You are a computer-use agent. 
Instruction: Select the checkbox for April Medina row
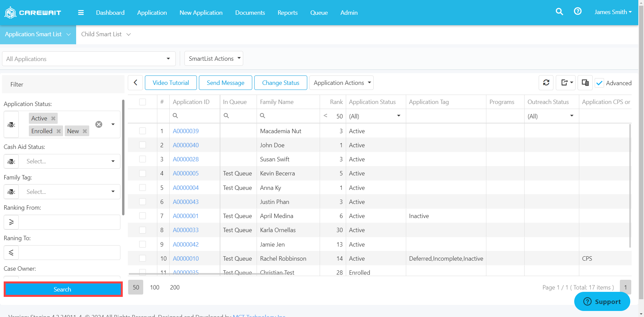(143, 216)
